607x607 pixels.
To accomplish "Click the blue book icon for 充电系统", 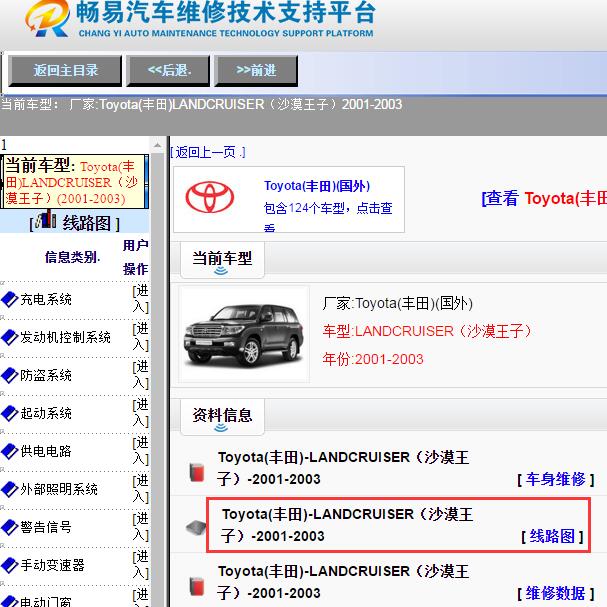I will pos(10,299).
